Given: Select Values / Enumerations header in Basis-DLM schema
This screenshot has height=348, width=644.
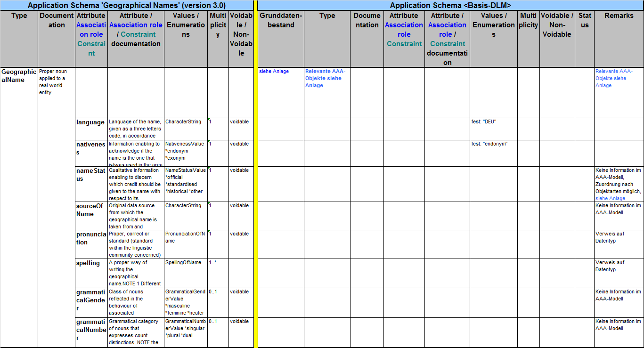Looking at the screenshot, I should (x=494, y=39).
